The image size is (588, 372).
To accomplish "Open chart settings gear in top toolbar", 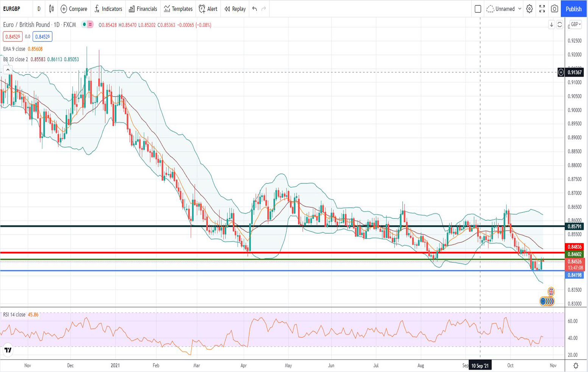I will coord(529,9).
